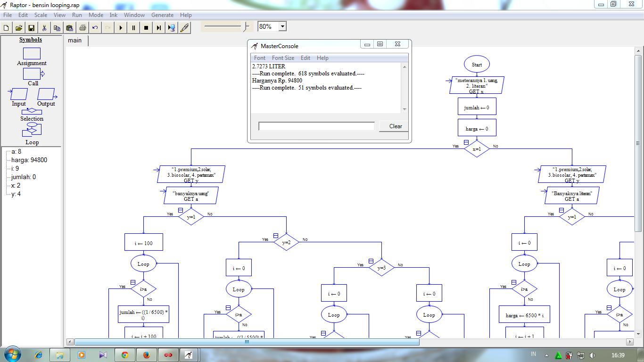Open Firefox from taskbar
Screen dimensions: 644x362
coord(146,354)
